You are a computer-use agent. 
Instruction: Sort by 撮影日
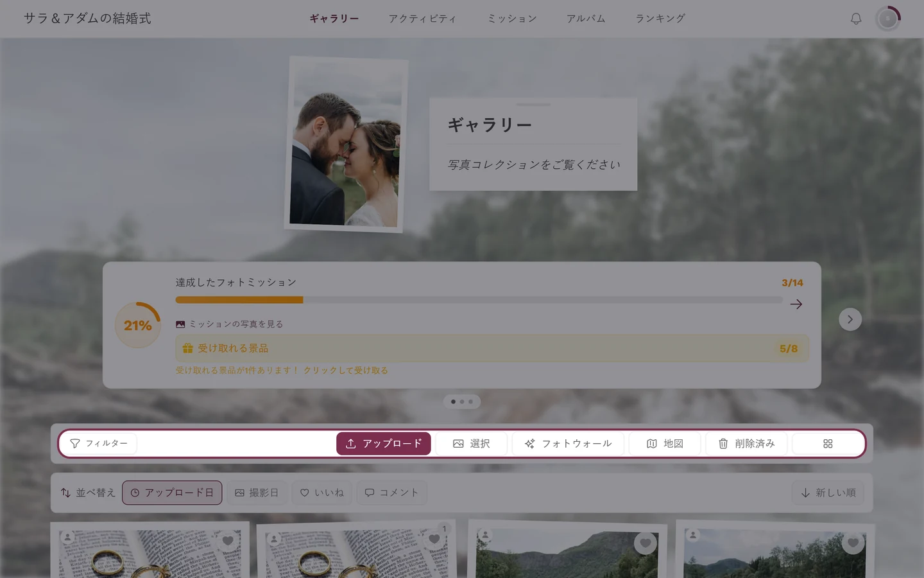[x=257, y=493]
